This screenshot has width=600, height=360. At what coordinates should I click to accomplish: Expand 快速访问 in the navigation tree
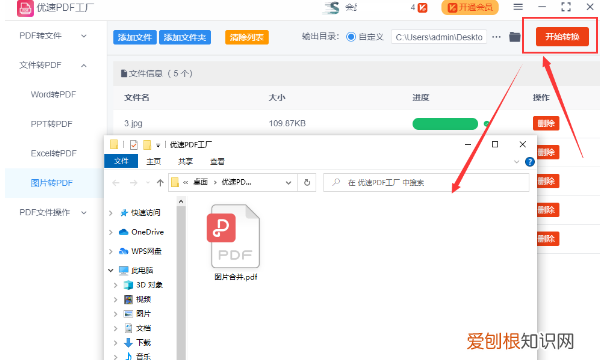pos(111,213)
